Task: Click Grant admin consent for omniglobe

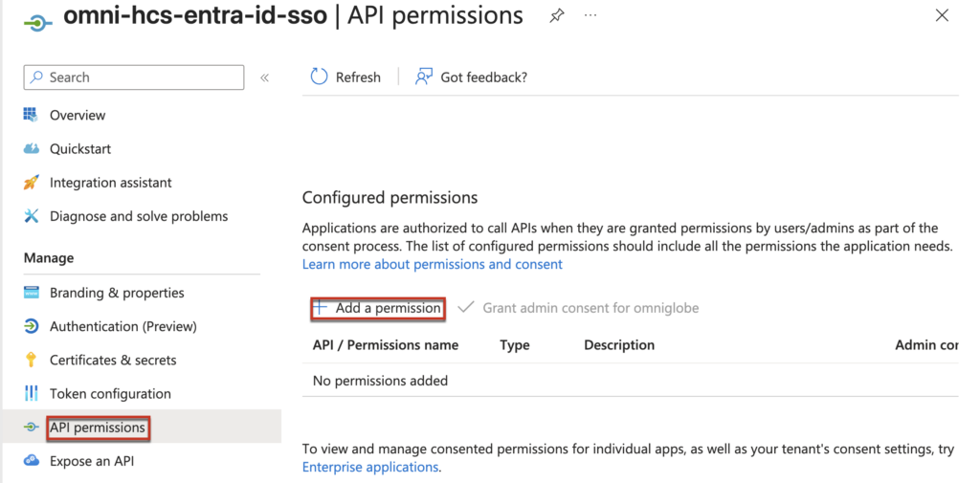Action: click(x=579, y=308)
